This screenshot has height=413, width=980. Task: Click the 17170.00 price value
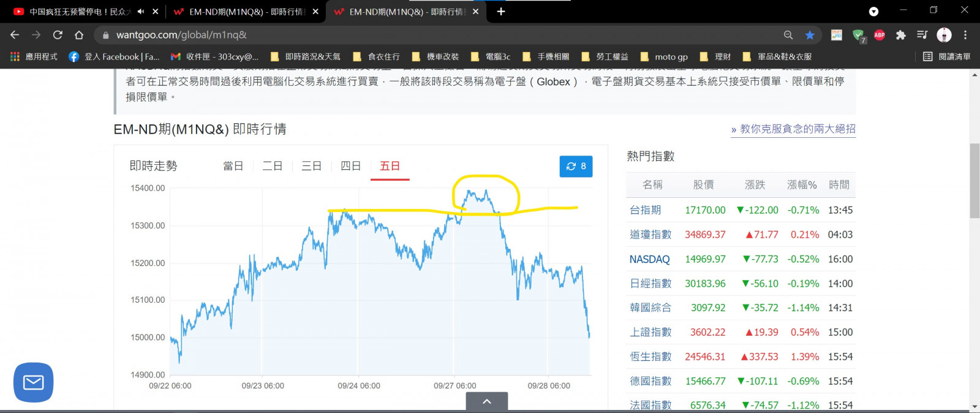click(x=705, y=210)
